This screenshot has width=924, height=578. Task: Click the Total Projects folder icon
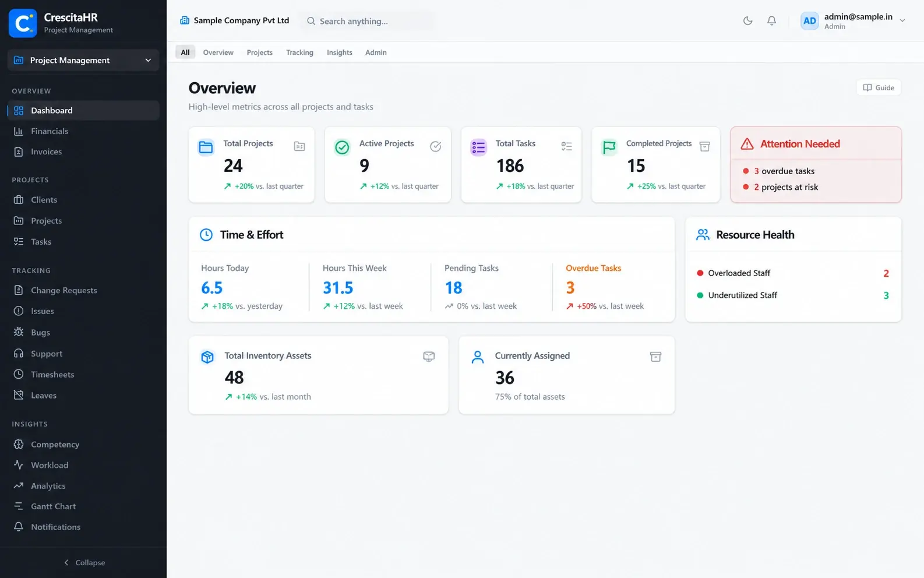pyautogui.click(x=206, y=147)
